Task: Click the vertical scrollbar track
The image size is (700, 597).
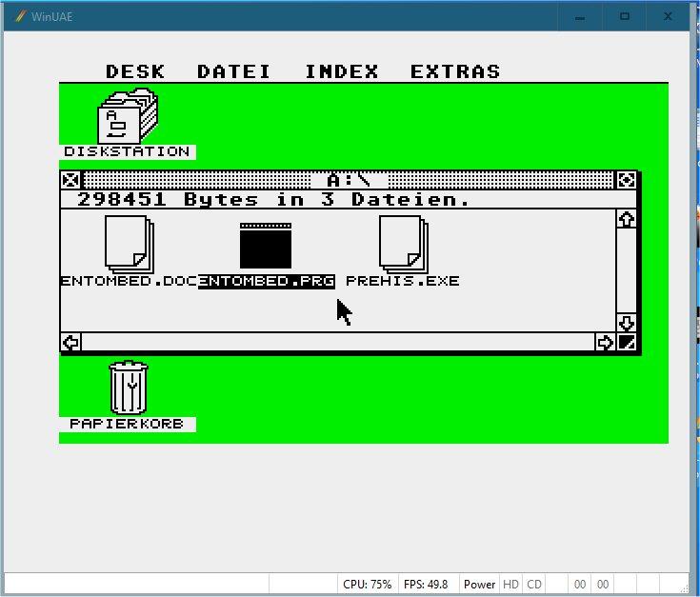Action: pos(626,270)
